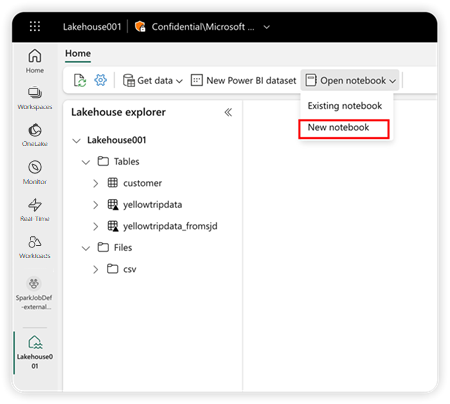Screen dimensions: 450x404
Task: Click the refresh page icon in toolbar
Action: pyautogui.click(x=80, y=80)
